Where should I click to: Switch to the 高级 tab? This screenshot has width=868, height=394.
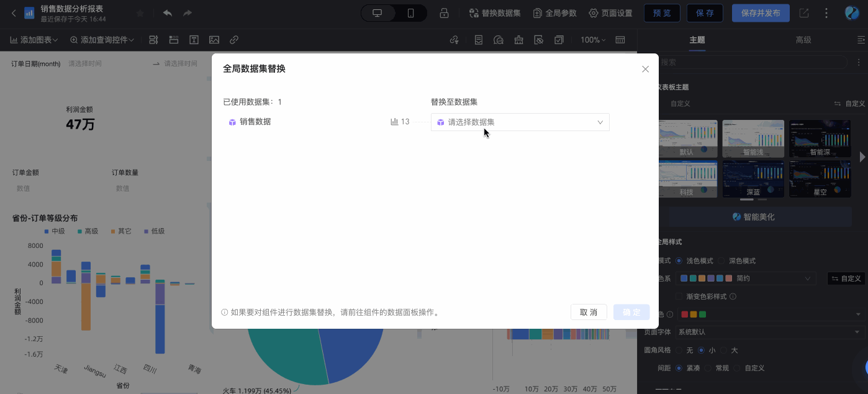[803, 40]
